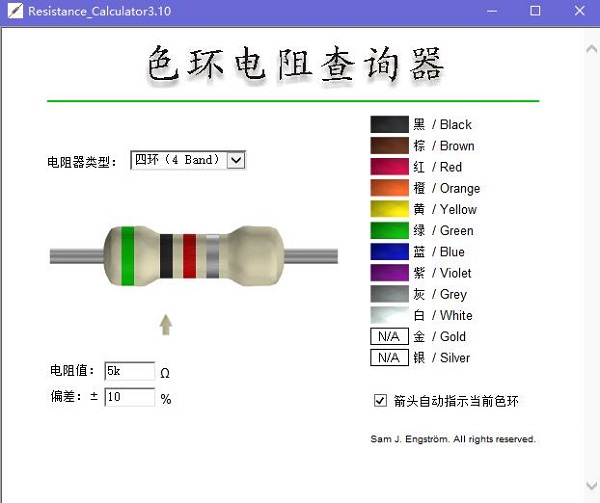Image resolution: width=600 pixels, height=503 pixels.
Task: Select the black second band on resistor
Action: click(x=166, y=256)
